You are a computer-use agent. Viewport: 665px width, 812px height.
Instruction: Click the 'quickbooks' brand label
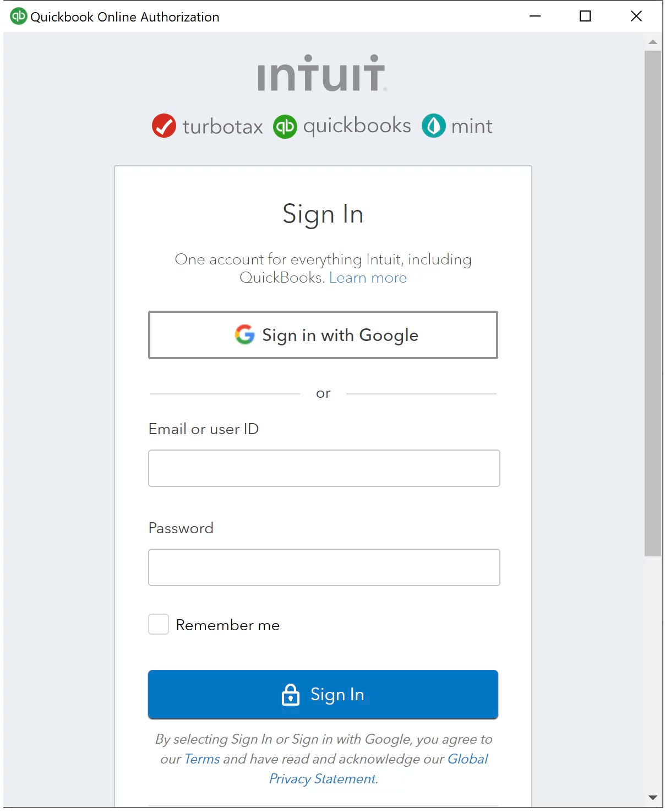pyautogui.click(x=357, y=126)
